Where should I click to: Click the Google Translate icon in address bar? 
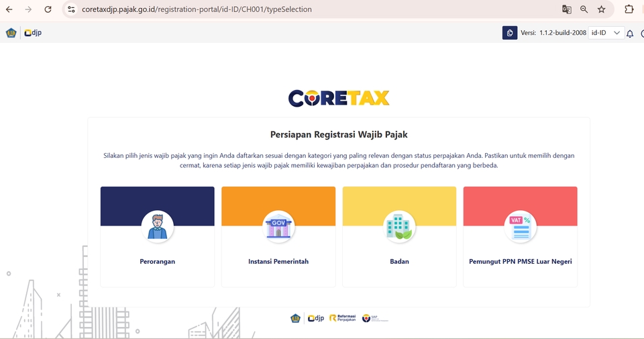click(x=567, y=9)
